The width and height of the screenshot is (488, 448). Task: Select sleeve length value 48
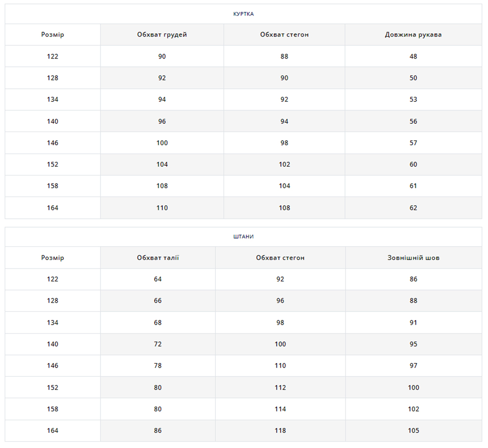coord(413,57)
